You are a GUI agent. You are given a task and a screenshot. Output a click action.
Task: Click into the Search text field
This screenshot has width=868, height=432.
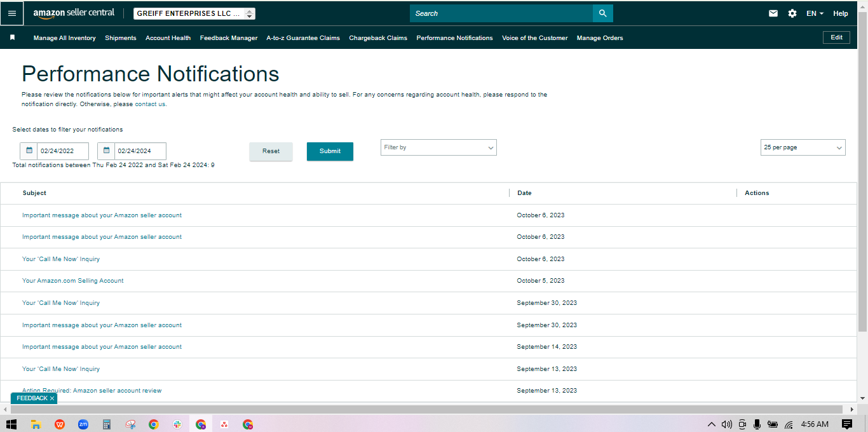coord(501,13)
